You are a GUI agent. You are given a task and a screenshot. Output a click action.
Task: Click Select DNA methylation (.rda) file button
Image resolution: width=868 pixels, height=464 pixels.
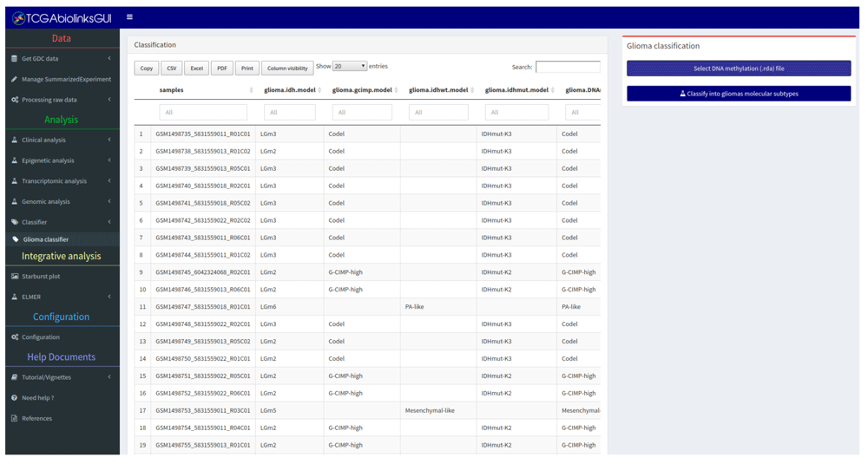point(739,69)
